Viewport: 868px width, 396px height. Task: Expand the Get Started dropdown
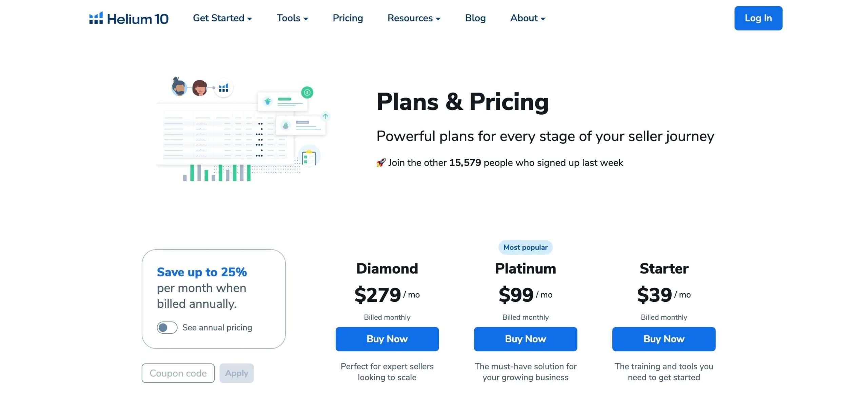point(222,18)
